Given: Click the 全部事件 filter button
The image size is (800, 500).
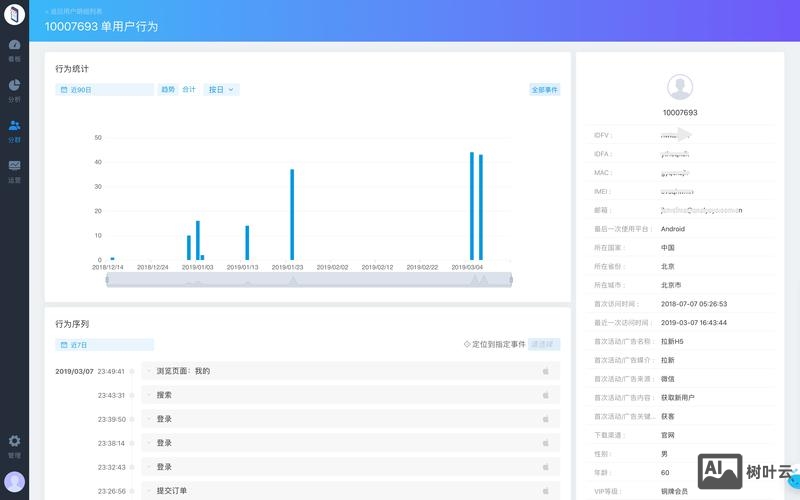Looking at the screenshot, I should tap(545, 90).
